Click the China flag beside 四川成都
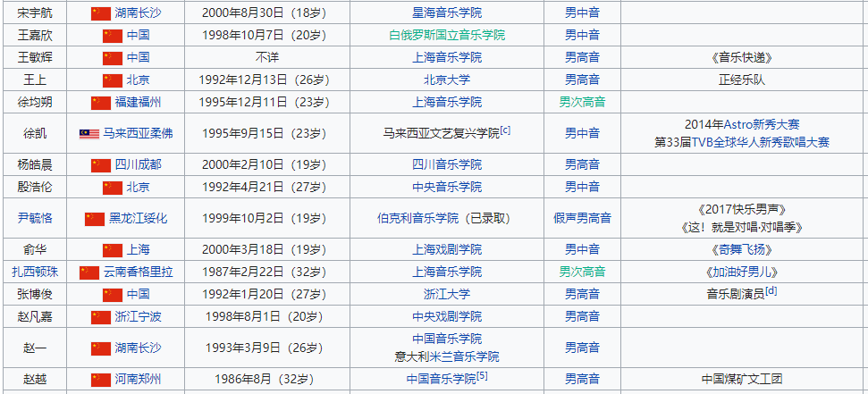Screen dimensions: 868x394 101,165
